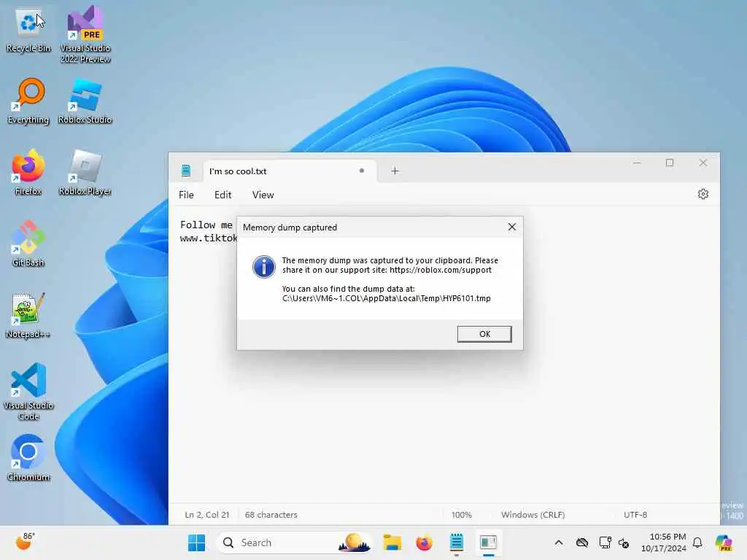Launch Firefox from the taskbar
Viewport: 747px width, 560px height.
(x=424, y=542)
